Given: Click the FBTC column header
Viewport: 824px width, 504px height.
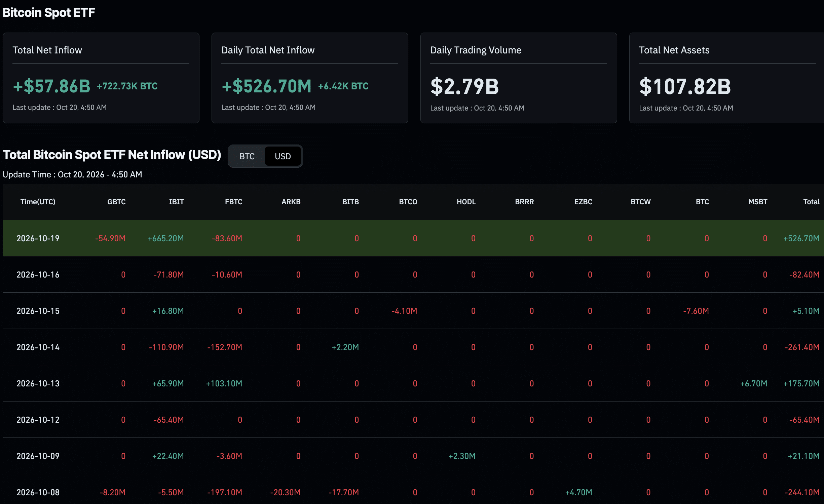Looking at the screenshot, I should (x=233, y=202).
